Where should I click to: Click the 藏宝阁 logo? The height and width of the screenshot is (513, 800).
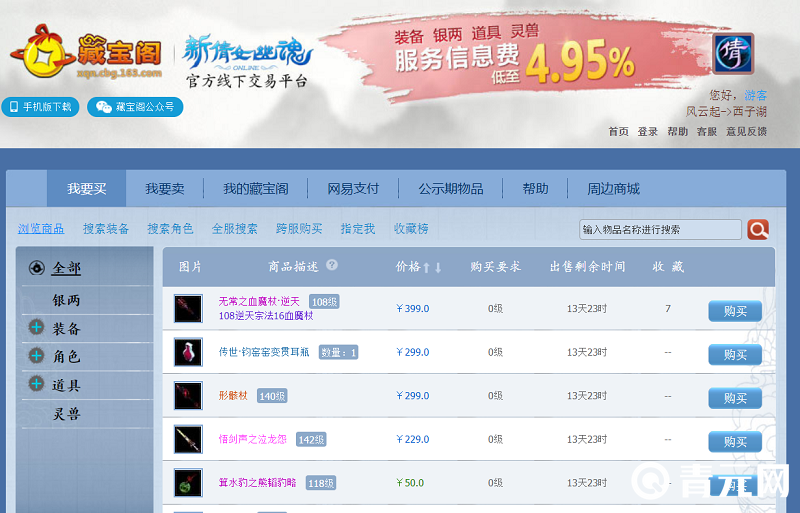[86, 53]
